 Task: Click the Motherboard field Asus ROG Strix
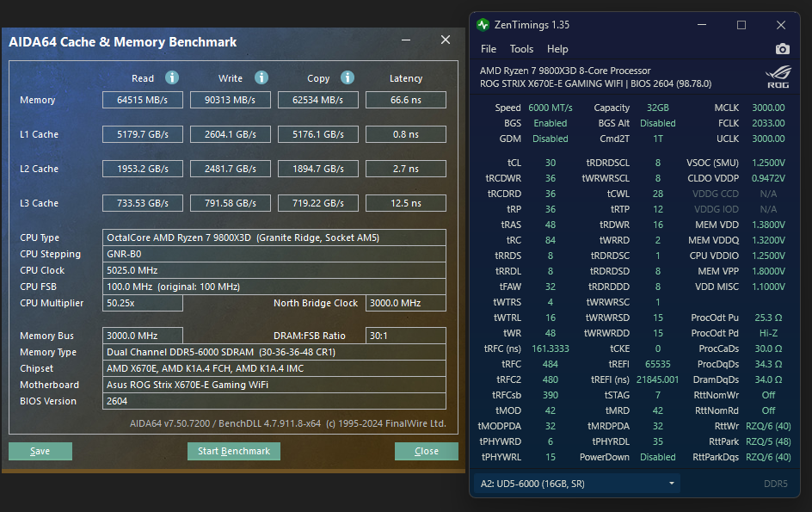pyautogui.click(x=274, y=385)
